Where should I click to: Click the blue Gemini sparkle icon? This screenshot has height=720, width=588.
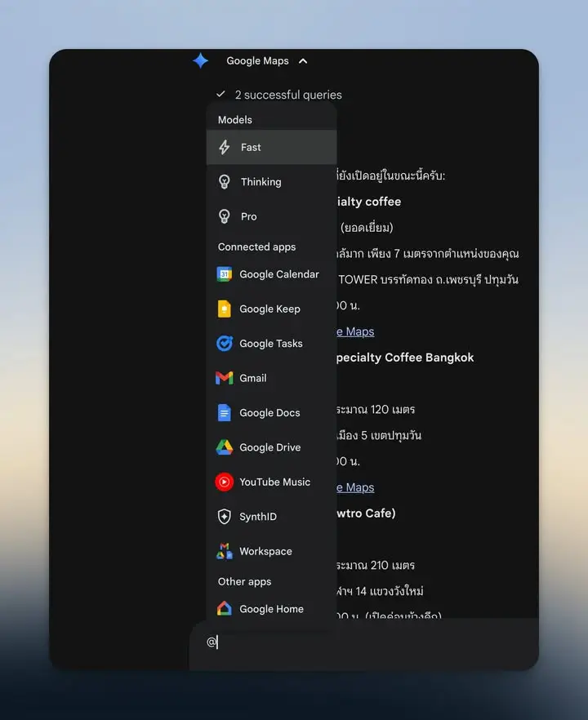coord(201,60)
